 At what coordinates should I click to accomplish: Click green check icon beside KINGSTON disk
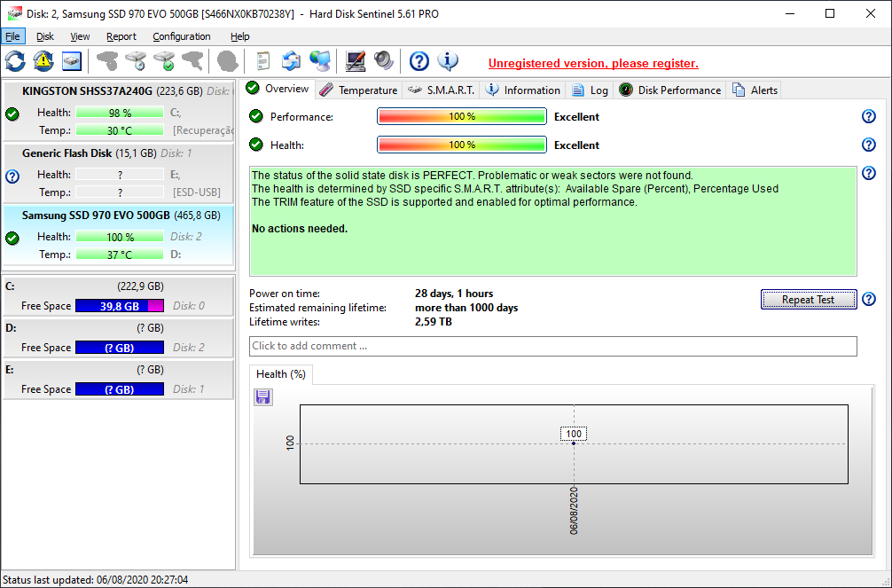12,114
